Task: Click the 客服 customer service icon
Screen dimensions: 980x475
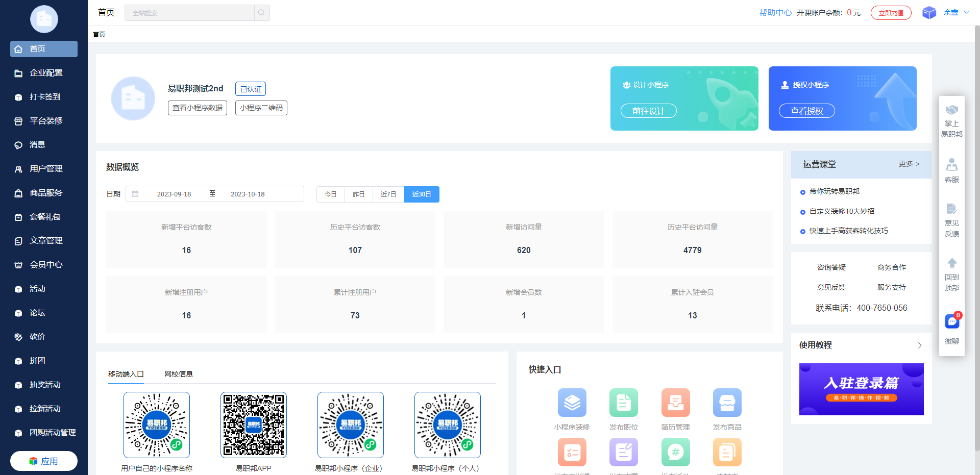Action: [x=952, y=165]
